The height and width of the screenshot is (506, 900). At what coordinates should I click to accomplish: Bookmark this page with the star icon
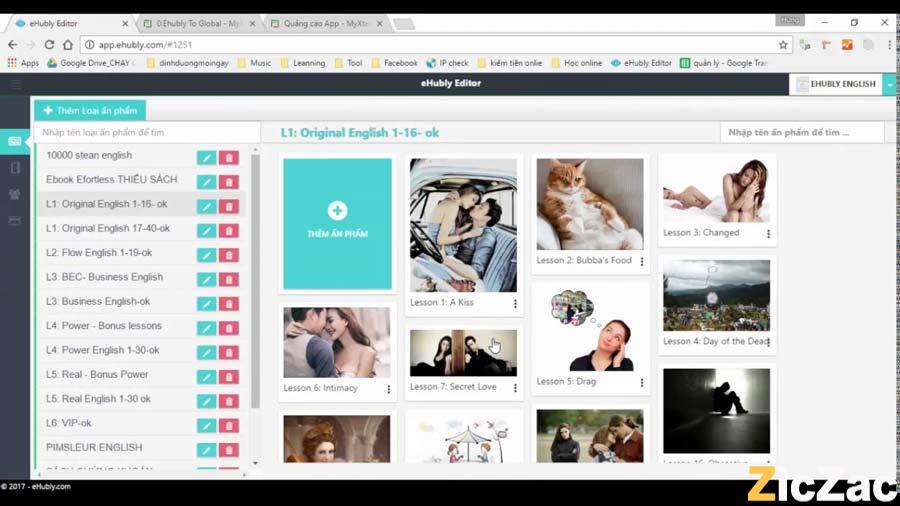pyautogui.click(x=783, y=45)
